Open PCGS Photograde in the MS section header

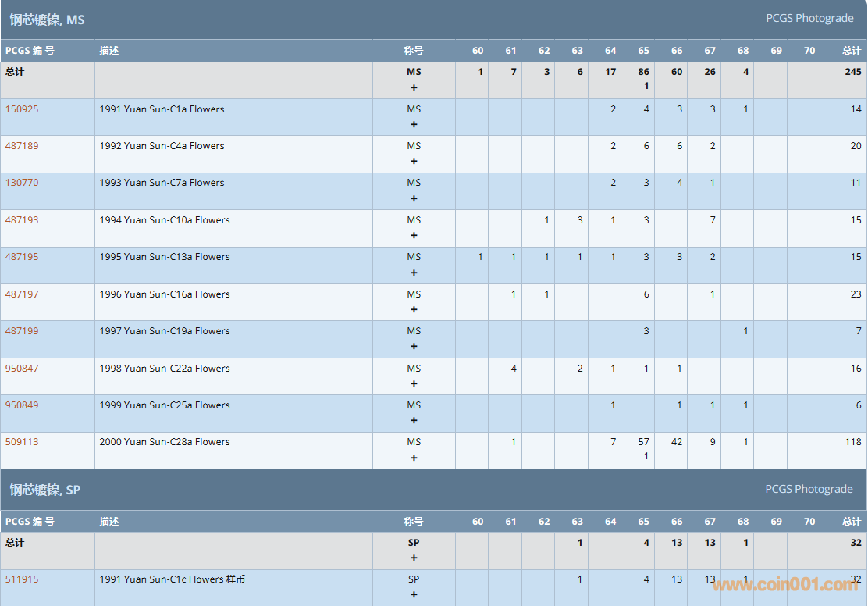pyautogui.click(x=809, y=18)
